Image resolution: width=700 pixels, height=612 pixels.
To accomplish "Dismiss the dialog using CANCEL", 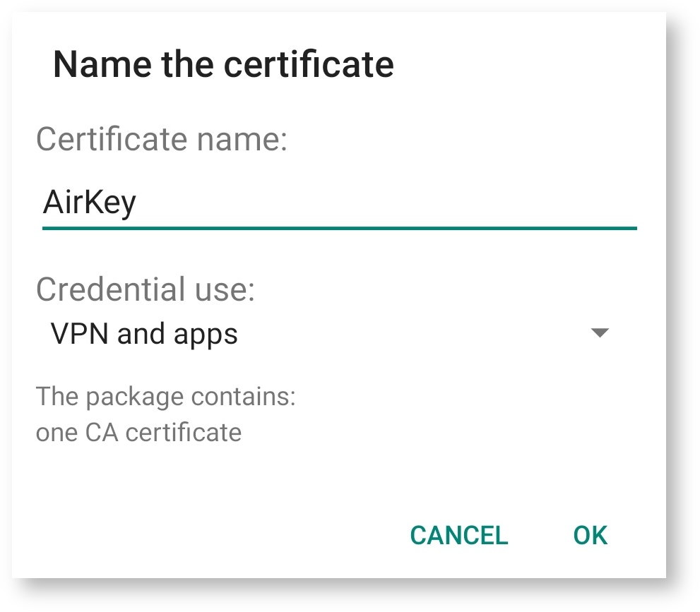I will click(459, 535).
